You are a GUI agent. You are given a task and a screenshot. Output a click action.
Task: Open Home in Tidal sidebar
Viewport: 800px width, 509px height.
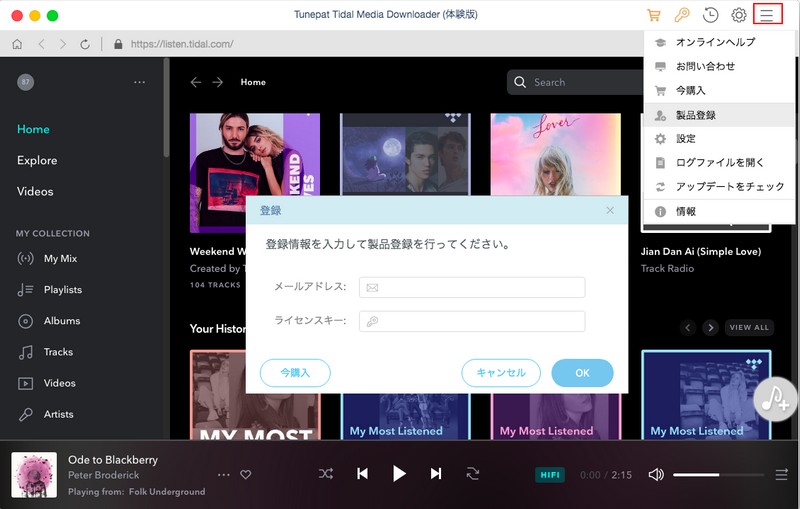click(33, 130)
